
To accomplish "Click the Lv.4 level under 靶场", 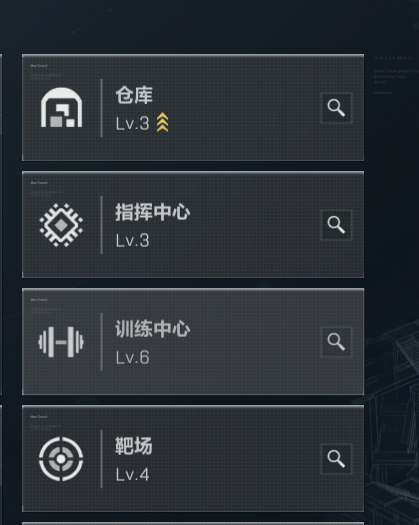I will click(133, 474).
